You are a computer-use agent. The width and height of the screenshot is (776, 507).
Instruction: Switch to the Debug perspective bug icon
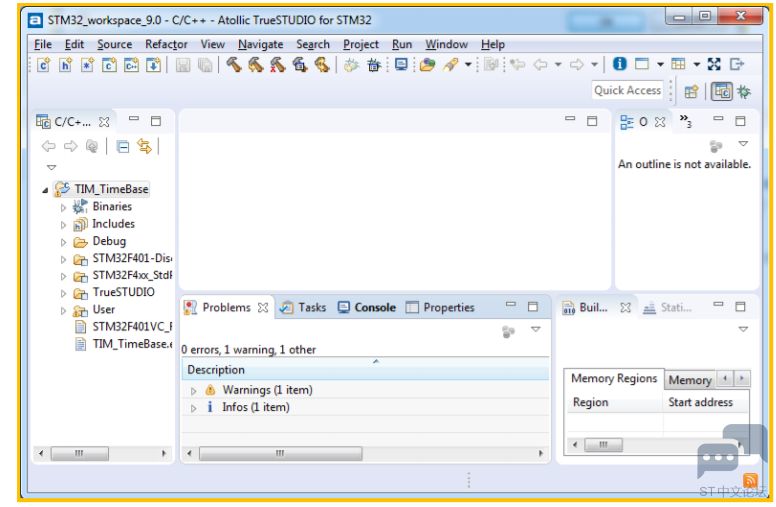[744, 92]
